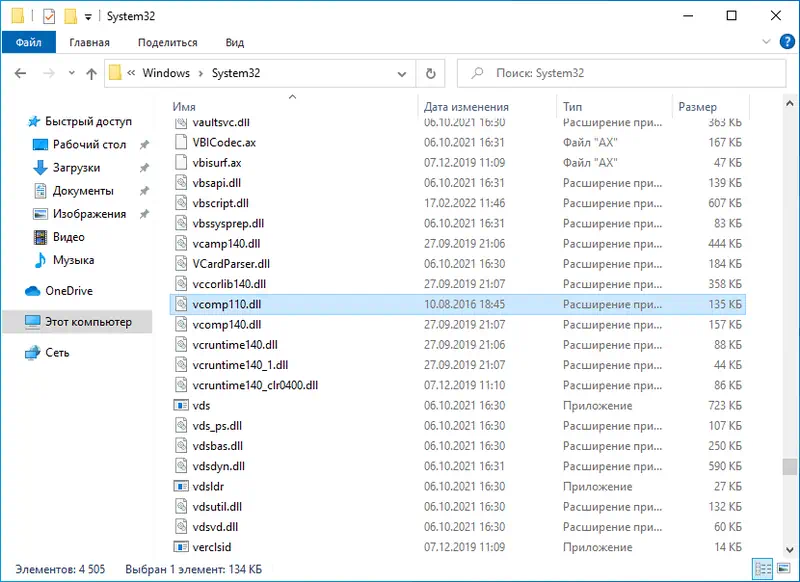
Task: Click Этот компьютер monitor icon
Action: point(33,322)
